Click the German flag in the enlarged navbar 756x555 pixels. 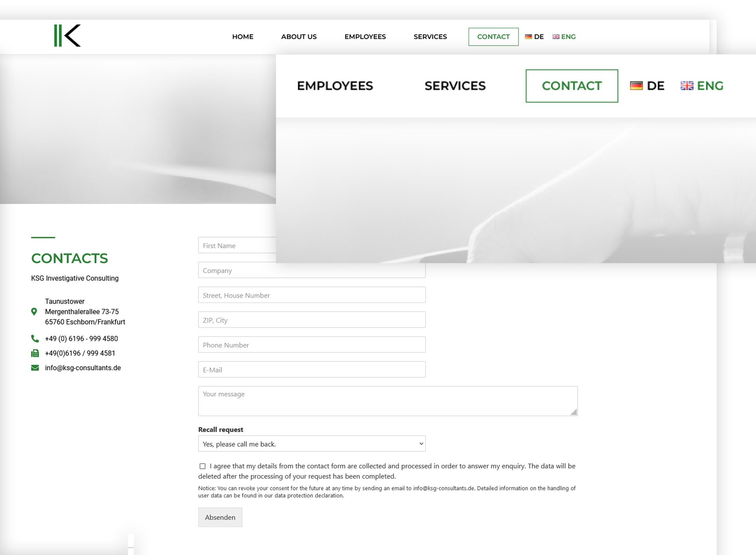[636, 86]
